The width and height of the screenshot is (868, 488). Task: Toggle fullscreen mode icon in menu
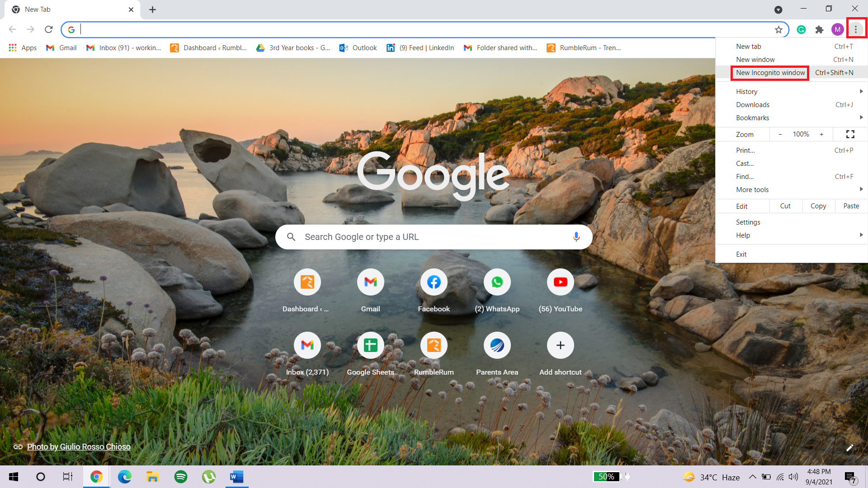(850, 134)
